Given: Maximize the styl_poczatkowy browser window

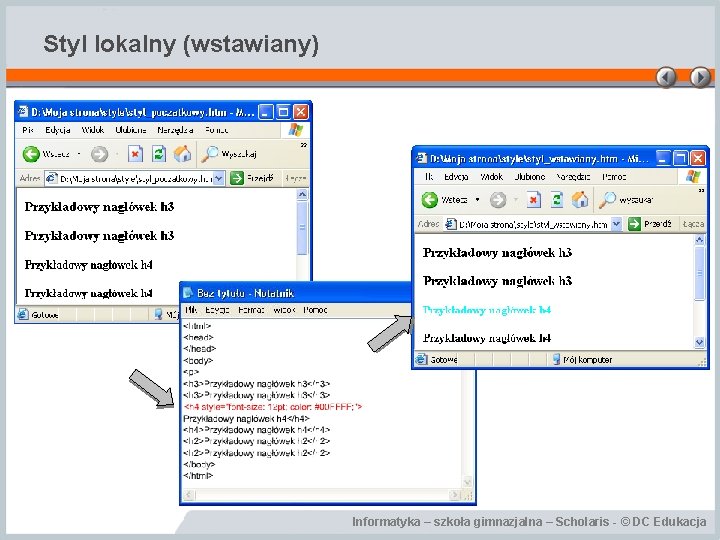Looking at the screenshot, I should pos(283,112).
